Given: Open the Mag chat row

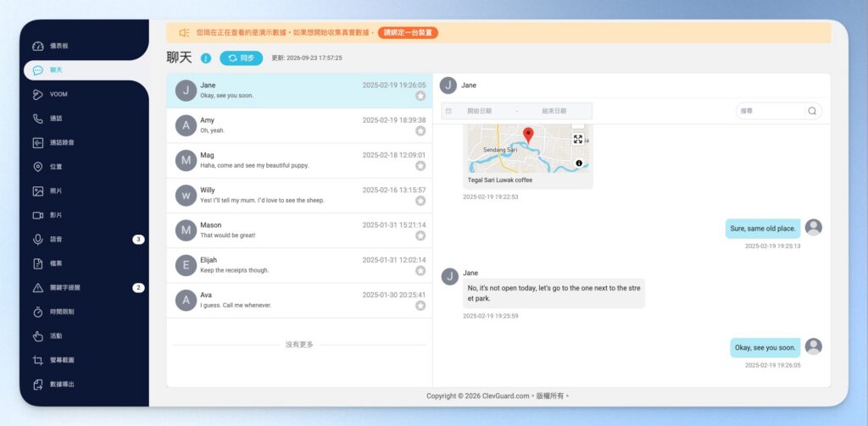Looking at the screenshot, I should tap(299, 160).
